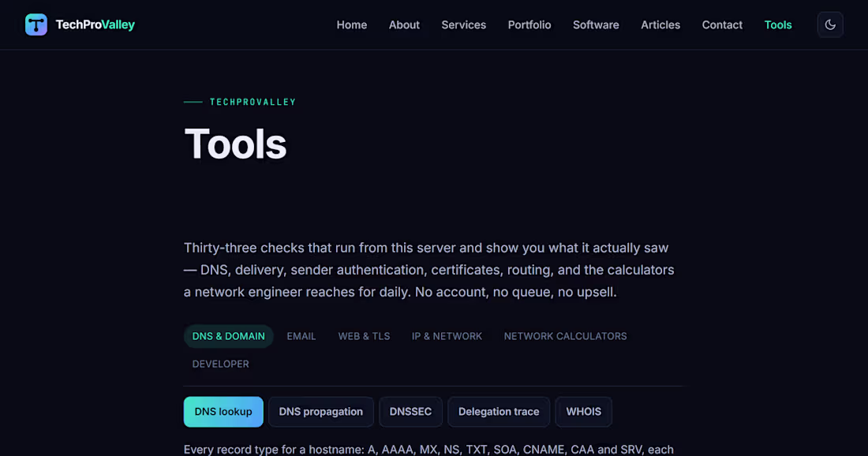Open the About nav link
Image resolution: width=868 pixels, height=456 pixels.
tap(404, 25)
